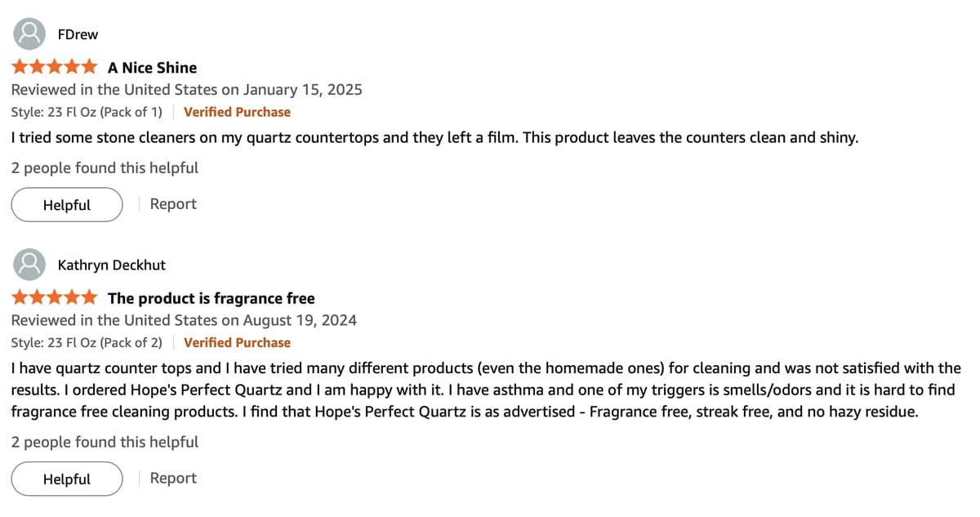Report the FDrew review

pyautogui.click(x=173, y=204)
